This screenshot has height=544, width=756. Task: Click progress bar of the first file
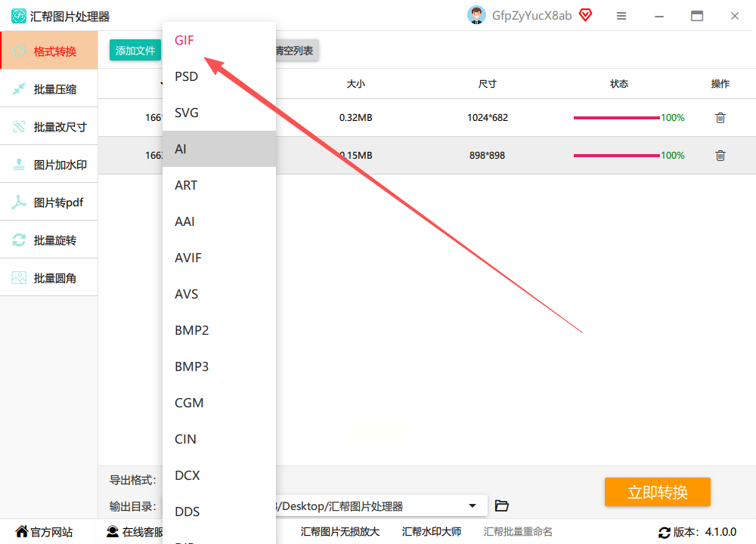[x=616, y=118]
